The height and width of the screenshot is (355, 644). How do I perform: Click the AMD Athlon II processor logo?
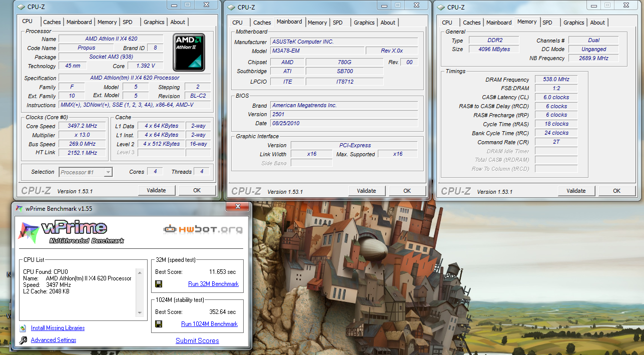(x=189, y=52)
